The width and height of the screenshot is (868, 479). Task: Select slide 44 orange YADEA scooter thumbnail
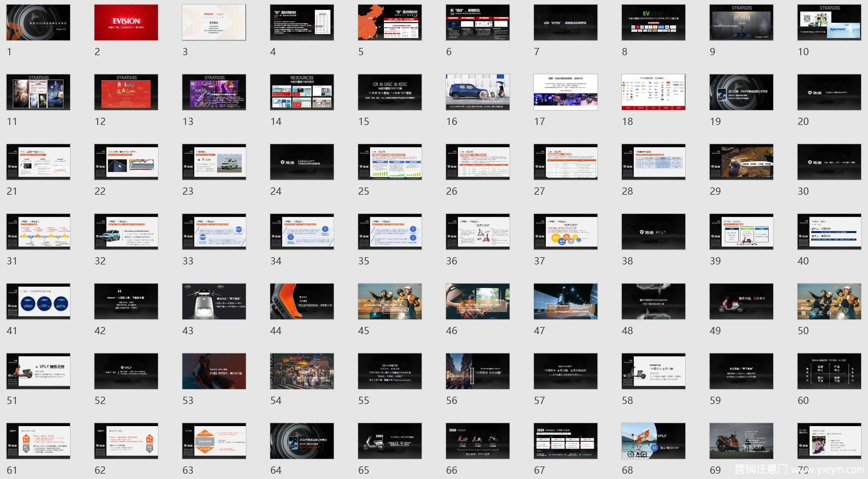pos(302,302)
